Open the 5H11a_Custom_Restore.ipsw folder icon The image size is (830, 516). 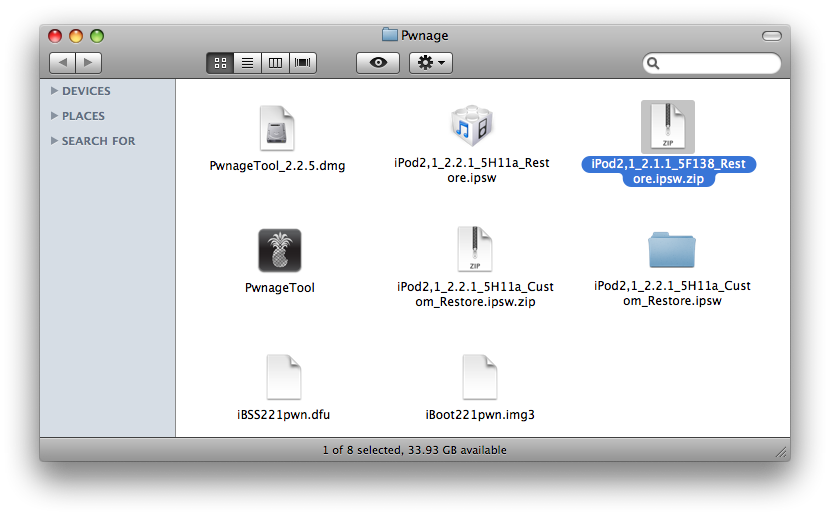point(671,250)
